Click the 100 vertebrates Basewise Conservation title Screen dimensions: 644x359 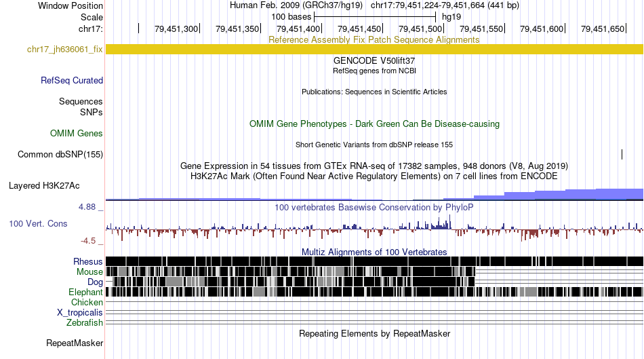click(374, 207)
